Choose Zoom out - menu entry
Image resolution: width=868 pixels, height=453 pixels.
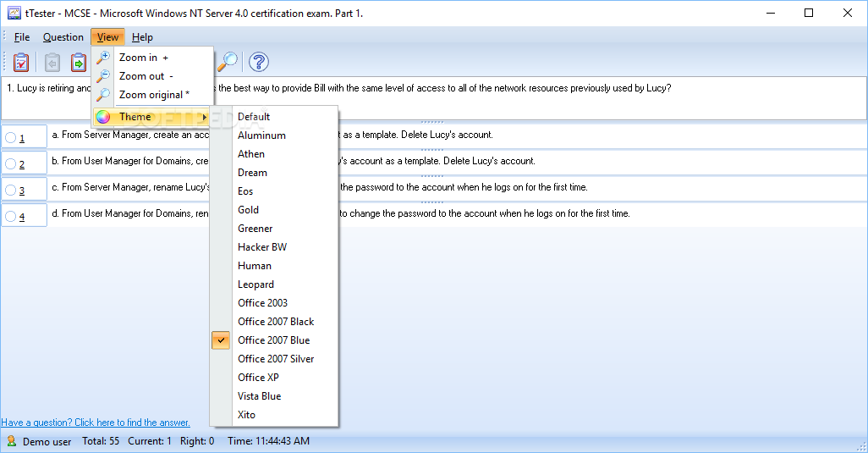[x=153, y=76]
